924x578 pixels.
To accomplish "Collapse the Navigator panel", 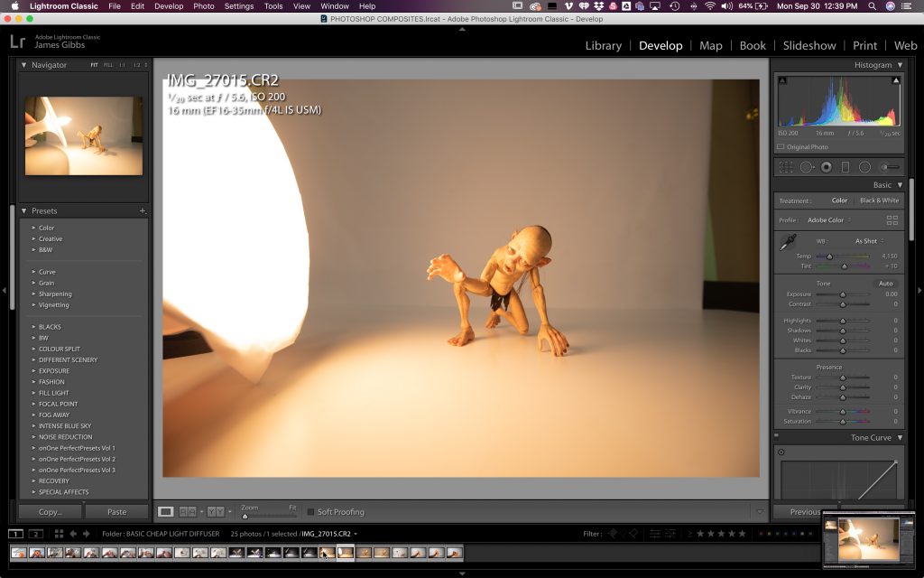I will coord(23,65).
